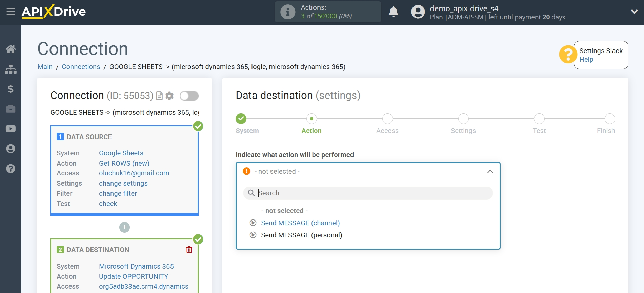
Task: Go to the Connections breadcrumb
Action: point(81,67)
